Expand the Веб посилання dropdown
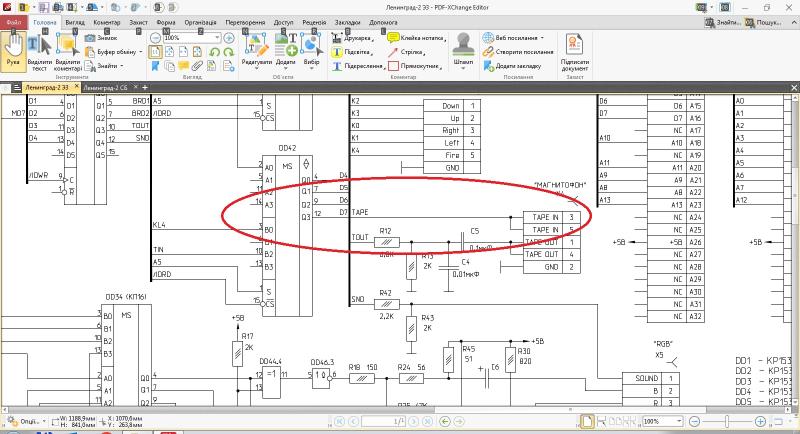This screenshot has height=434, width=800. point(544,38)
